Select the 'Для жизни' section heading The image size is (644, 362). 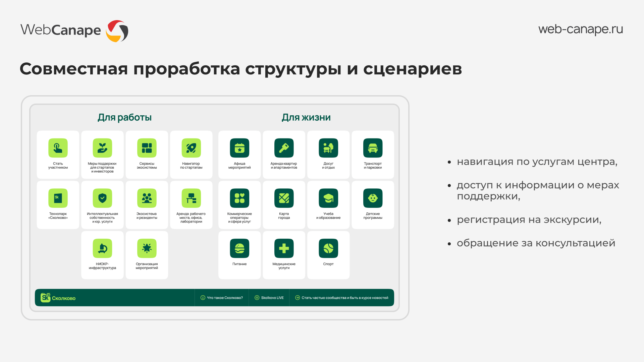click(x=306, y=117)
